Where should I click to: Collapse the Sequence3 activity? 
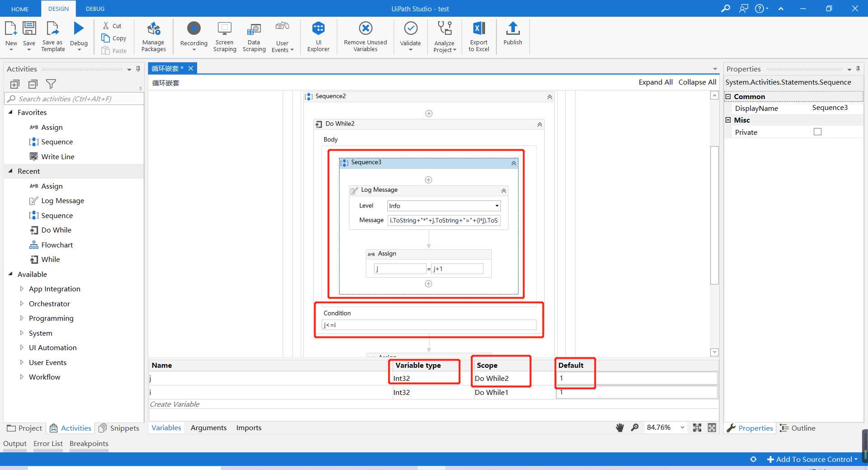[514, 163]
